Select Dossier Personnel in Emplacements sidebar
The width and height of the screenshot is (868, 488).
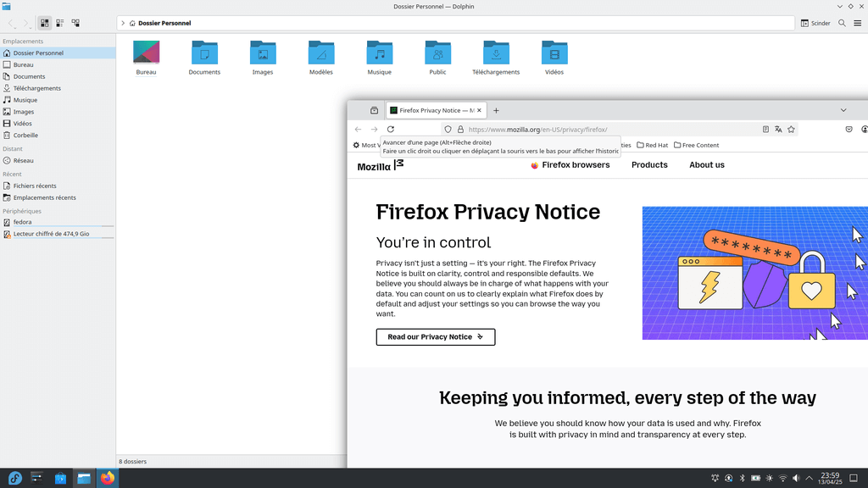(58, 53)
